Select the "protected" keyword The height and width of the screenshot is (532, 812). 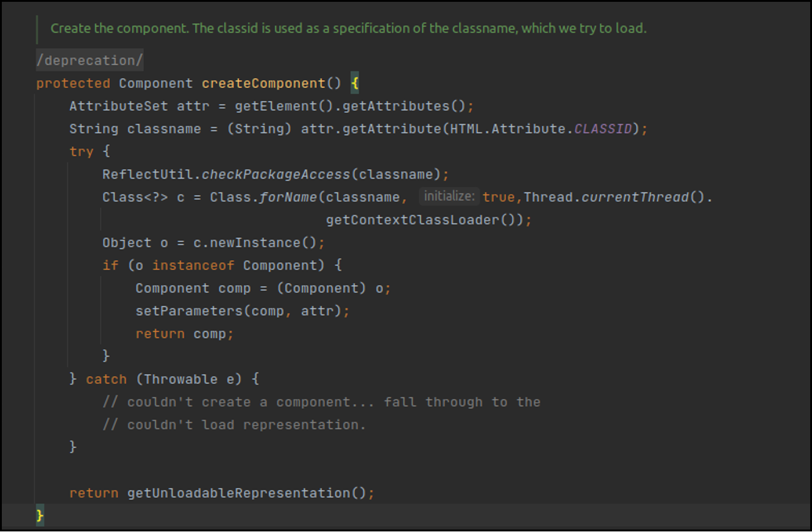(73, 83)
